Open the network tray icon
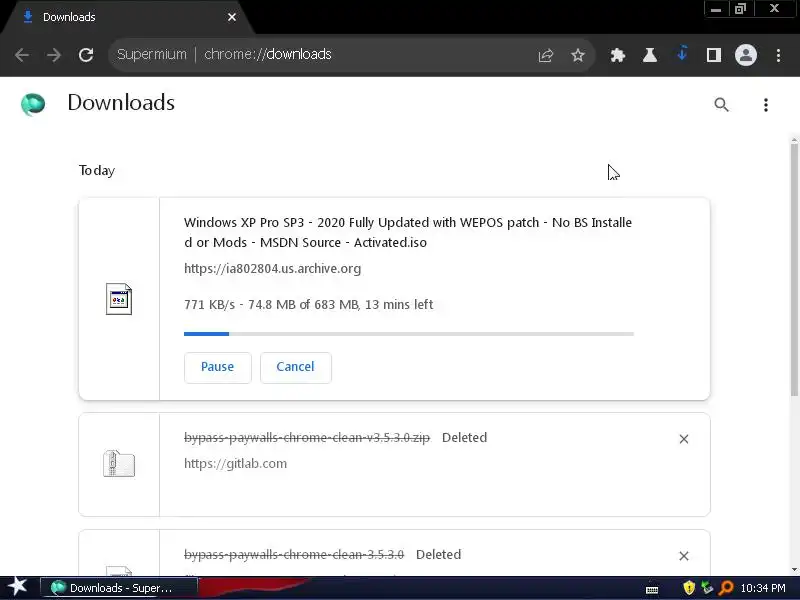 pos(707,588)
